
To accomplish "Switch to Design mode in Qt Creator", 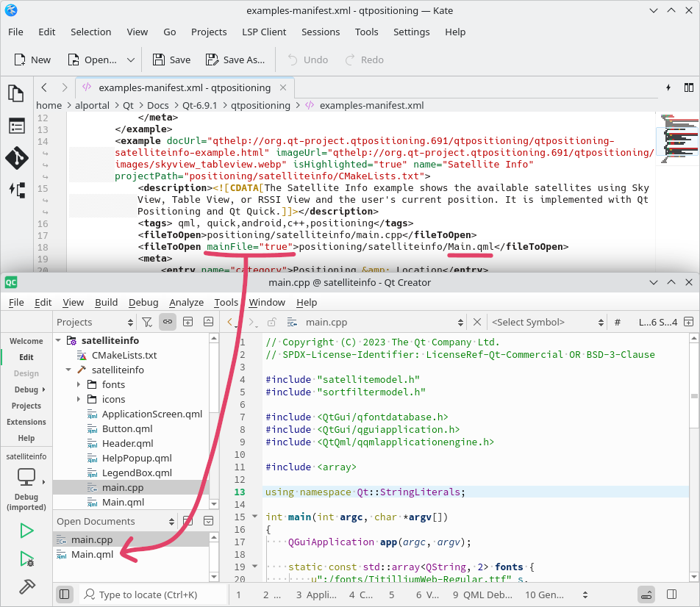I will (26, 373).
